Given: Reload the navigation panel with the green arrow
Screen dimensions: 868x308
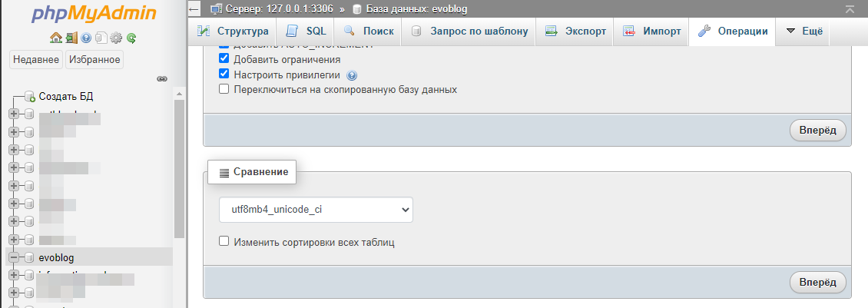Looking at the screenshot, I should (x=131, y=38).
